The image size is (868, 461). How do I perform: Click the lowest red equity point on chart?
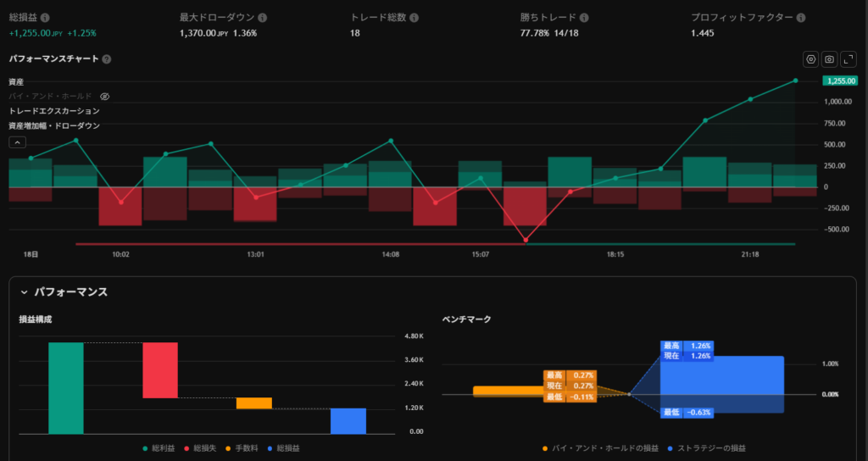click(526, 240)
